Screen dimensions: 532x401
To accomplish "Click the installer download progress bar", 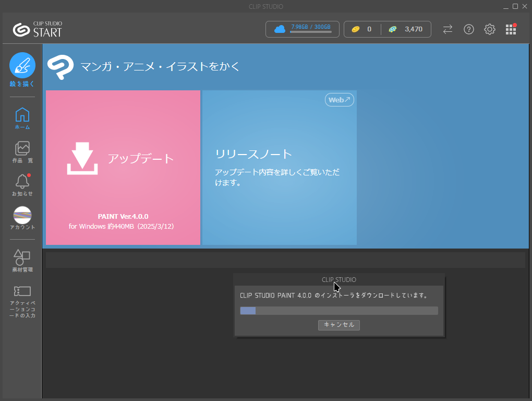I will click(338, 311).
